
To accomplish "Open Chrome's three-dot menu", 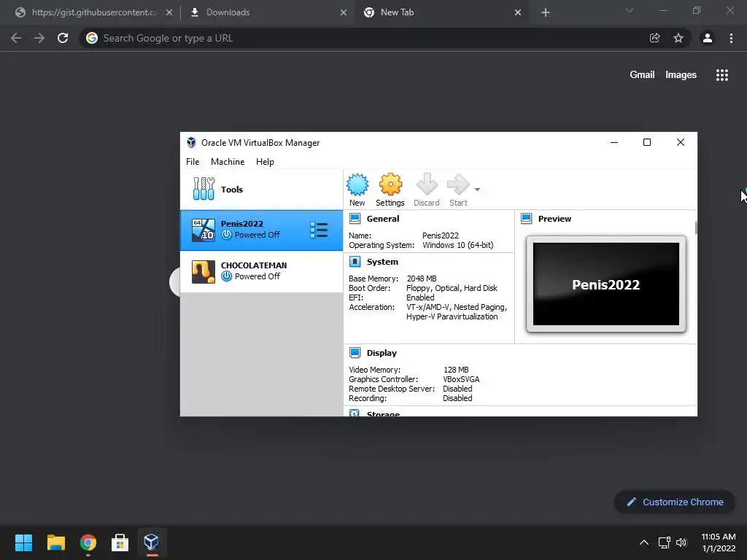I will pos(731,38).
